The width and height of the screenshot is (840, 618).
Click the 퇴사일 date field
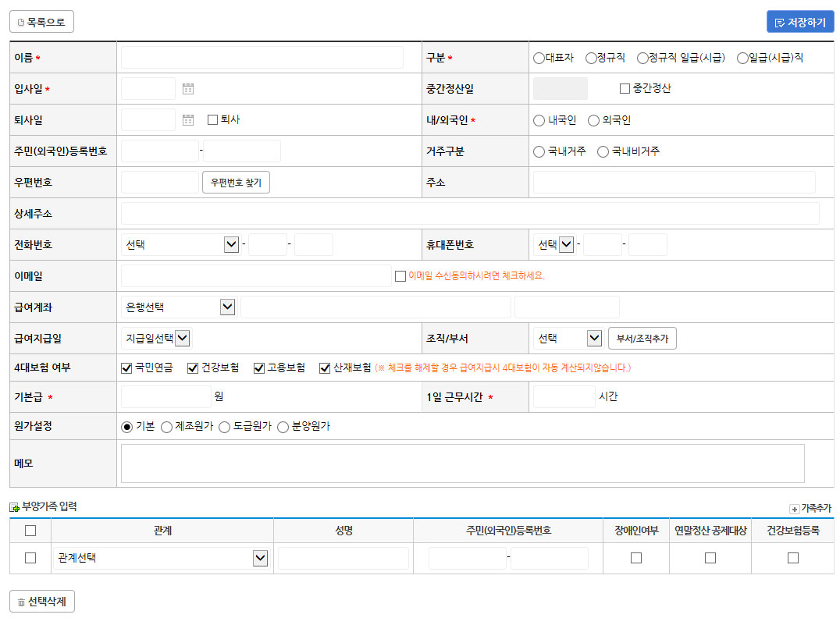[148, 120]
